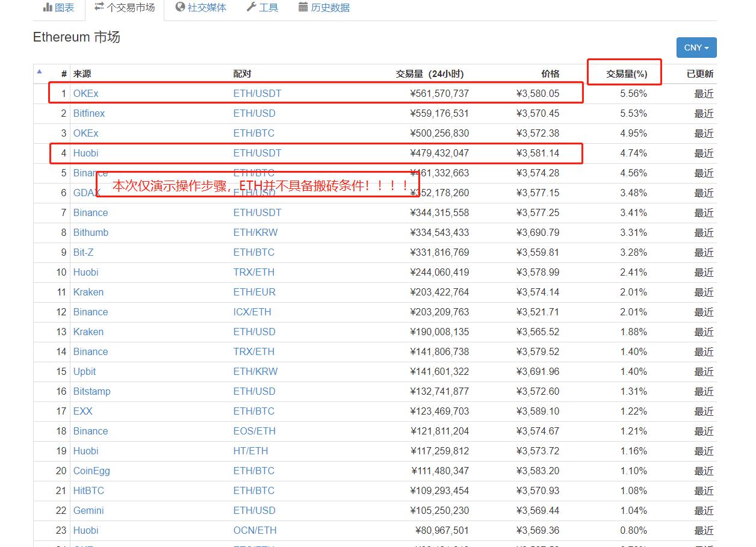The image size is (756, 547).
Task: Open Kraken source in row 11
Action: coord(88,292)
